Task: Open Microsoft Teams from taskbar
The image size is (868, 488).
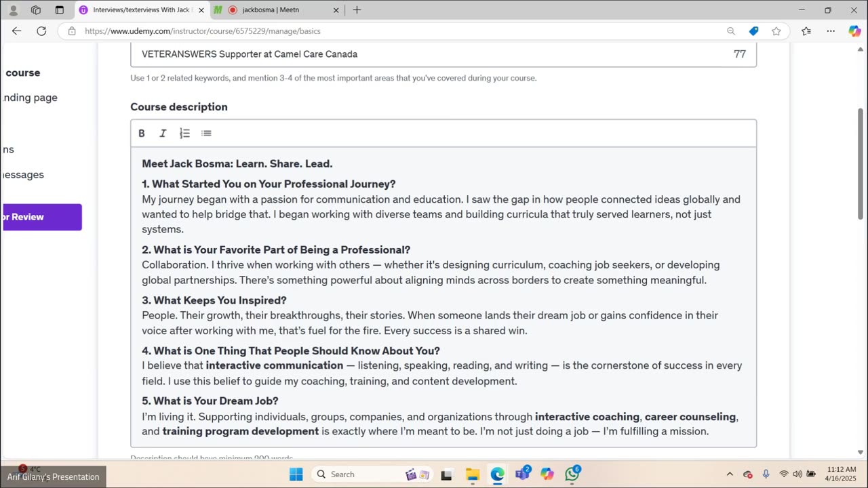Action: [522, 474]
